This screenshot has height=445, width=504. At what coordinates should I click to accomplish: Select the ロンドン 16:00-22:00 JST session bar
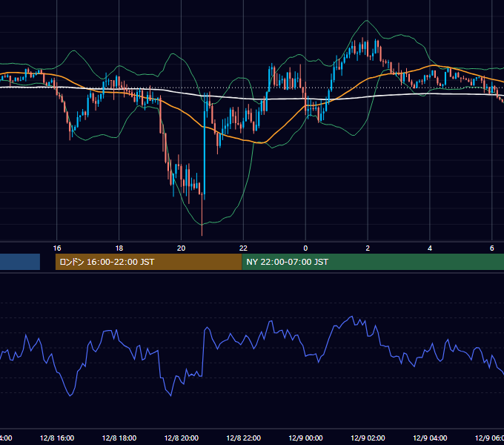[x=148, y=262]
